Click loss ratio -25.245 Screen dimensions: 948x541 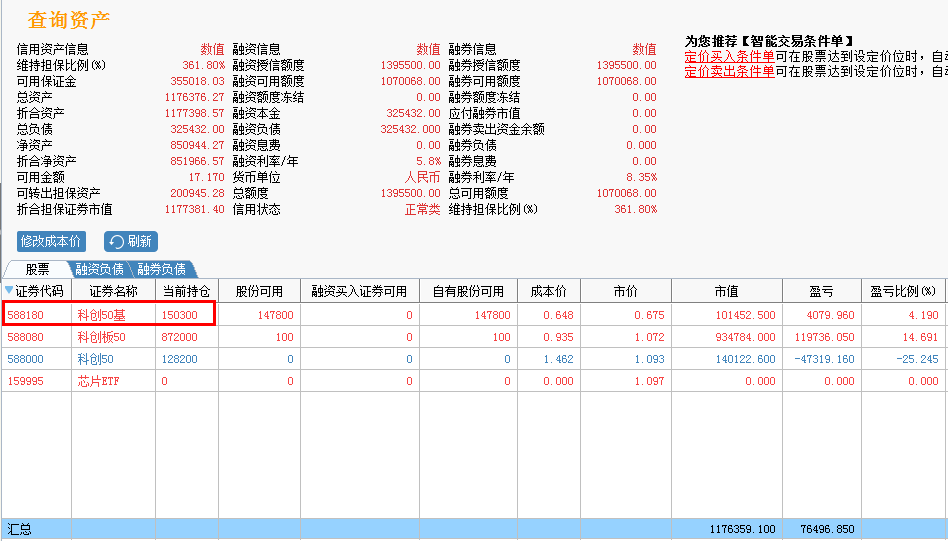coord(918,359)
